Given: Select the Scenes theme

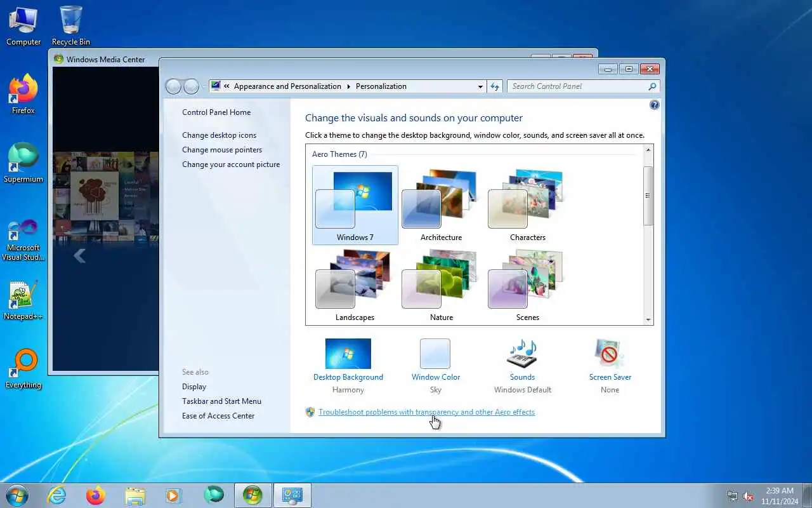Looking at the screenshot, I should tap(527, 285).
